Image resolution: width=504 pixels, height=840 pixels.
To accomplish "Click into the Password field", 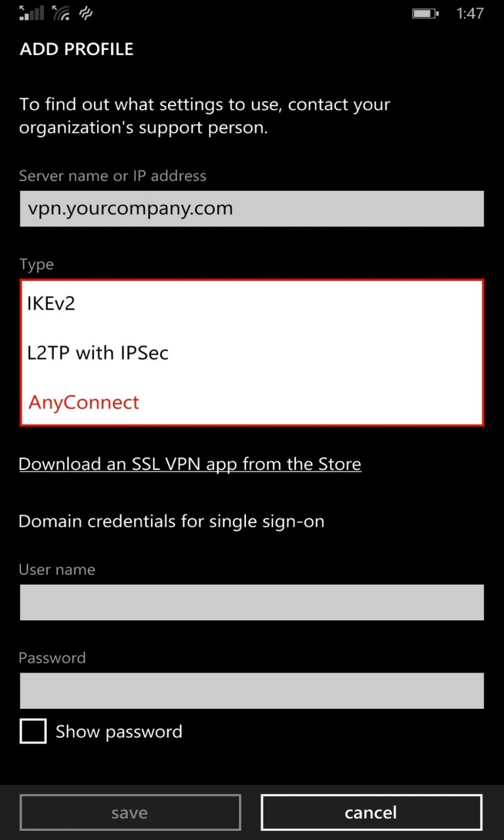I will (252, 690).
